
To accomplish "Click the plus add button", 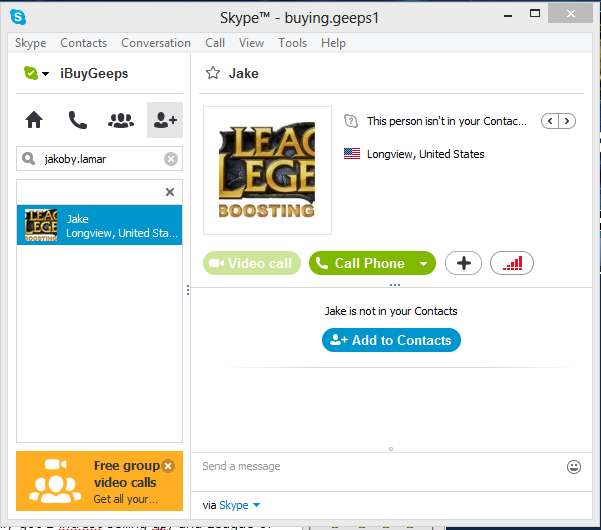I will coord(463,263).
